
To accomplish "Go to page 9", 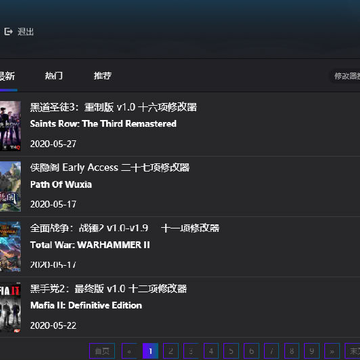I will pos(312,351).
